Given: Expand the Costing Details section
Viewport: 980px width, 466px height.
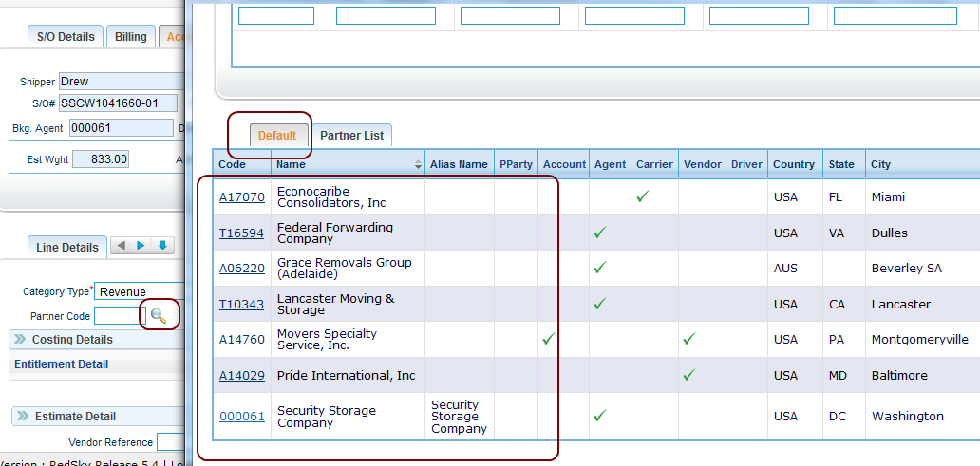Looking at the screenshot, I should click(x=20, y=339).
